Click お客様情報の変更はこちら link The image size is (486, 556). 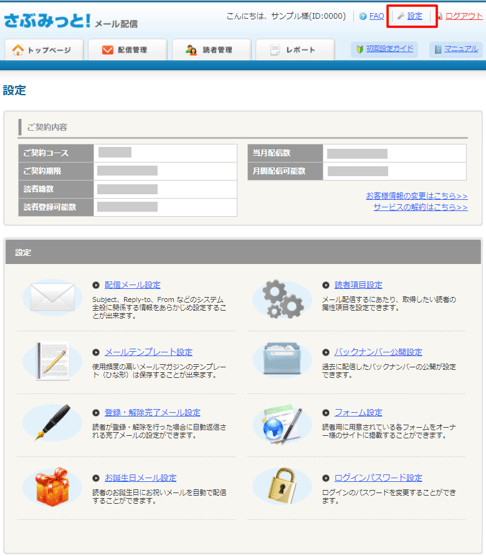click(x=417, y=196)
